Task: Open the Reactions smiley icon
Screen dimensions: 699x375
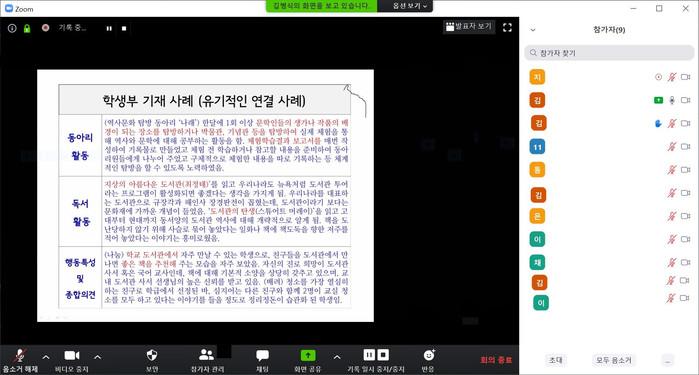Action: (429, 355)
